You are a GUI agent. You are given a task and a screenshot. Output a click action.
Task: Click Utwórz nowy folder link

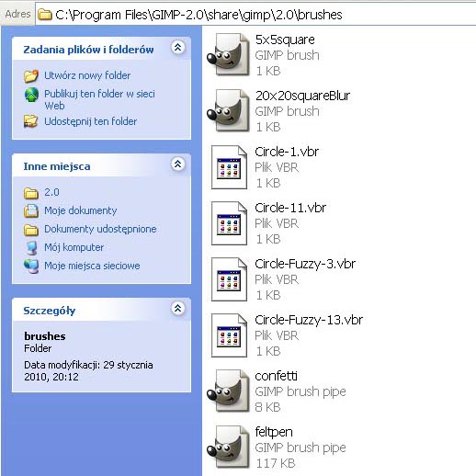pos(87,75)
